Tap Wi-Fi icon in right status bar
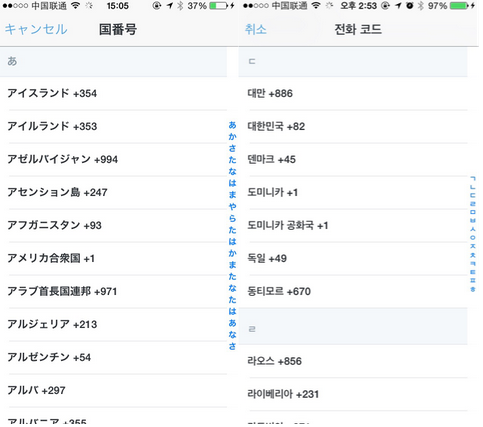This screenshot has width=483, height=427. tap(316, 5)
